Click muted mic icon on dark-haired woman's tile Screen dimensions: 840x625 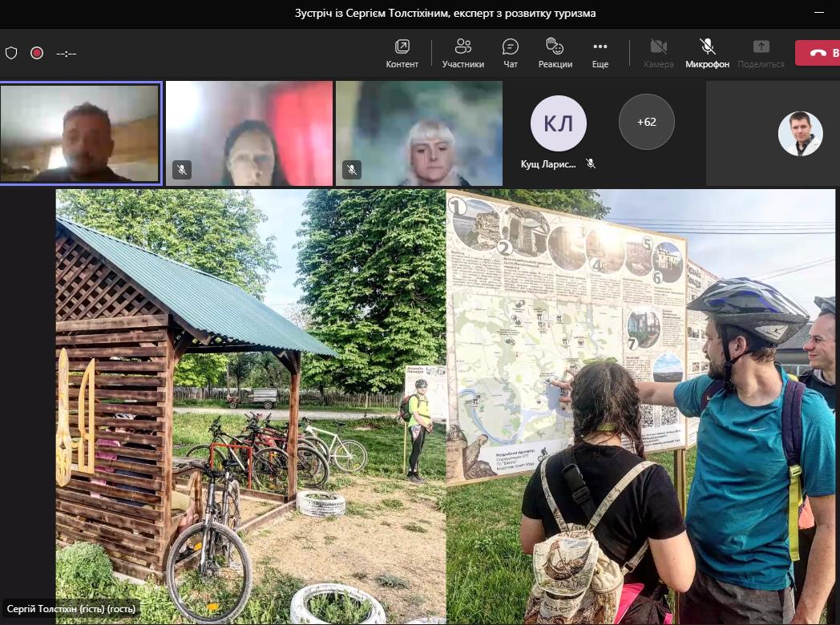182,170
